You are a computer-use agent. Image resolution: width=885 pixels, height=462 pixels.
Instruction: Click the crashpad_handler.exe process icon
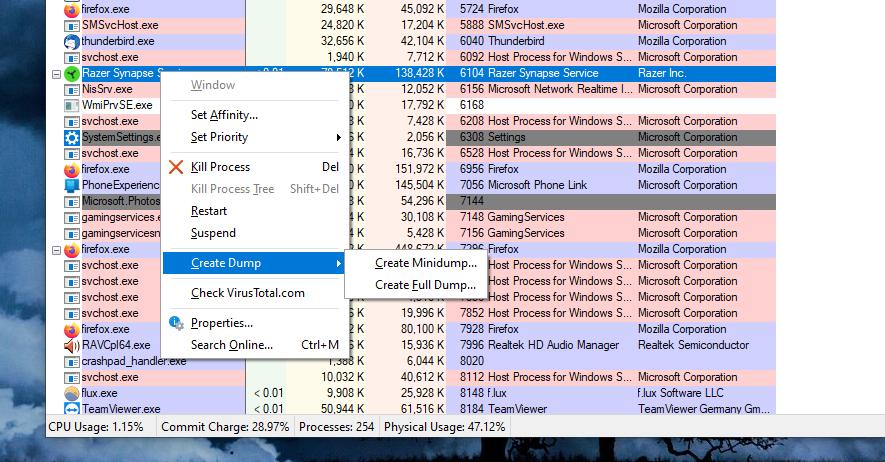(72, 361)
